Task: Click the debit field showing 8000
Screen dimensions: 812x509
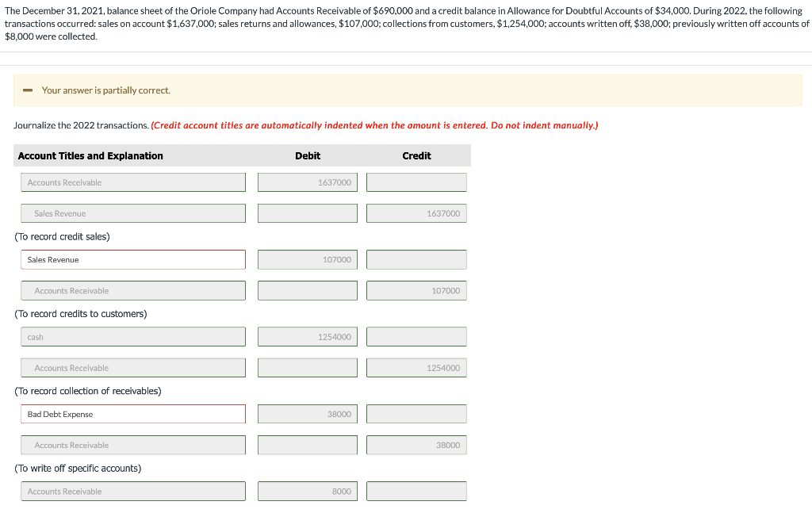Action: pyautogui.click(x=308, y=492)
